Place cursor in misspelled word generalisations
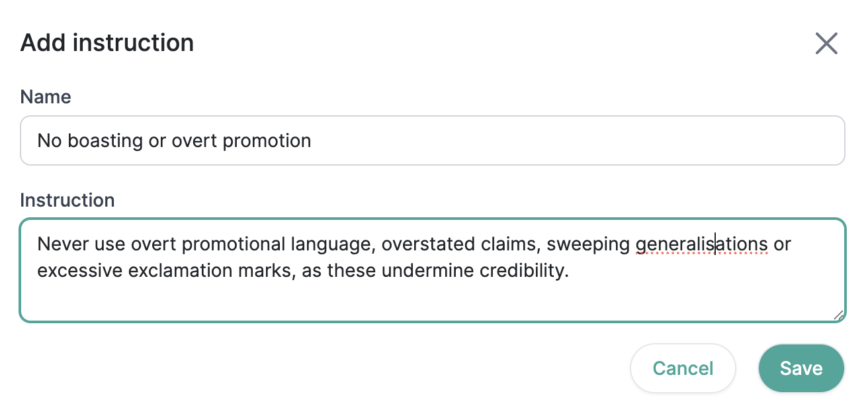The width and height of the screenshot is (868, 412). tap(701, 244)
